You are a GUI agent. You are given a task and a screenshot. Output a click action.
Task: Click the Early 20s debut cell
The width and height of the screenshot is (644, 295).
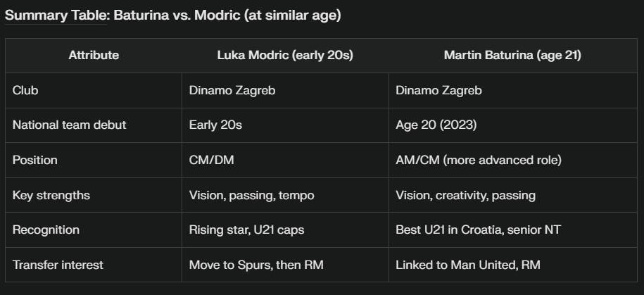215,125
